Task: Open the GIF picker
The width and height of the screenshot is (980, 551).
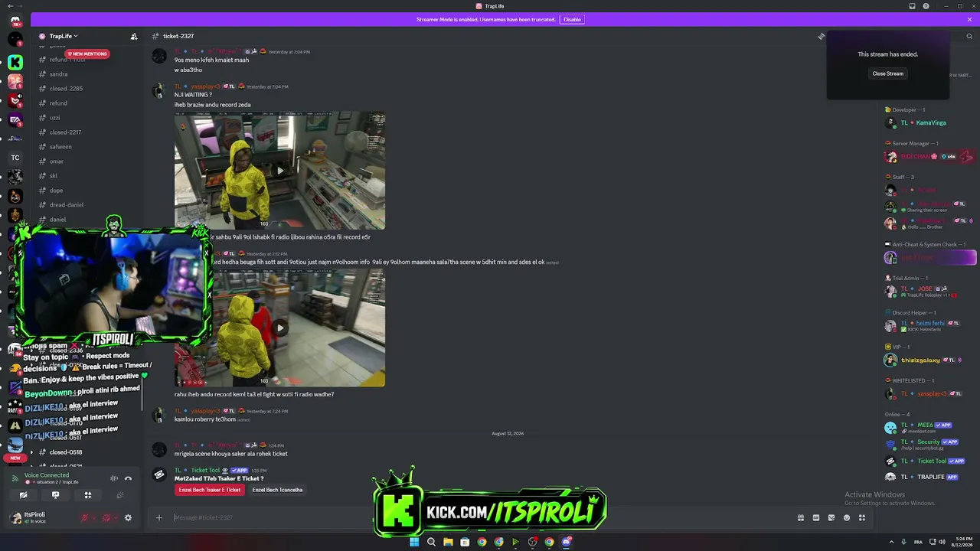Action: (x=816, y=517)
